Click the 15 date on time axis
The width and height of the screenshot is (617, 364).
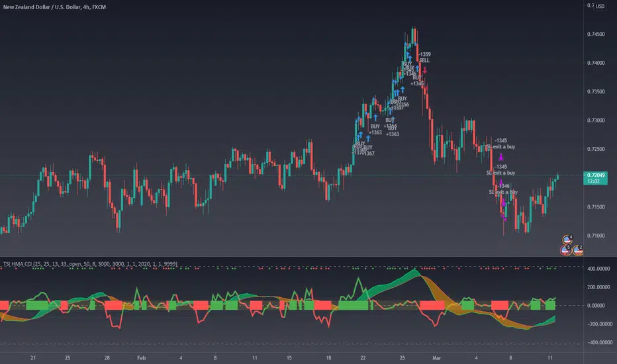[289, 357]
